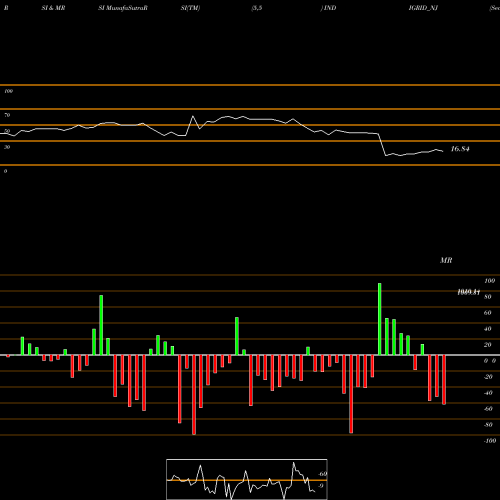Click the -69 value in the mini chart
The width and height of the screenshot is (500, 500).
click(322, 474)
